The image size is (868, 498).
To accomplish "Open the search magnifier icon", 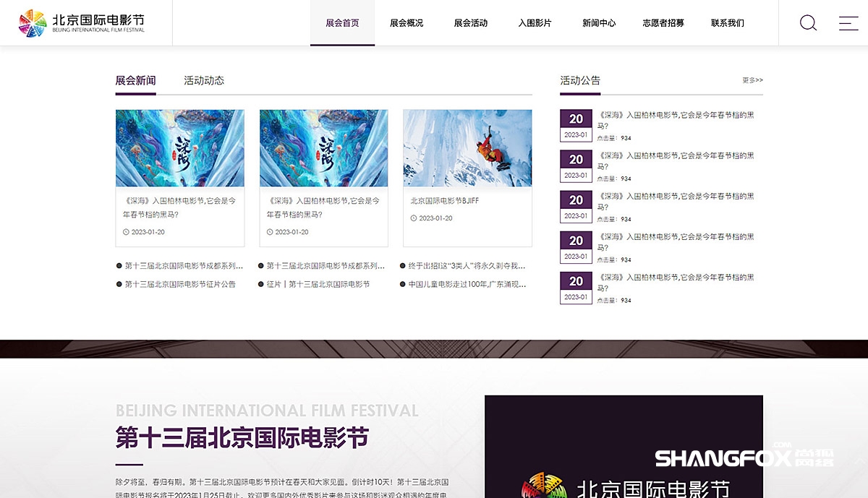I will 808,23.
